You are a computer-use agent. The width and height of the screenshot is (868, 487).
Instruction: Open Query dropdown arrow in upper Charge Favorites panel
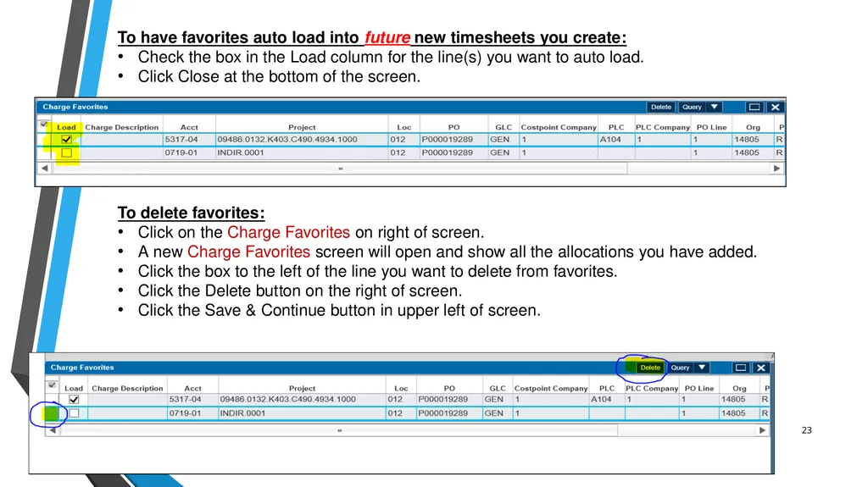pyautogui.click(x=714, y=107)
